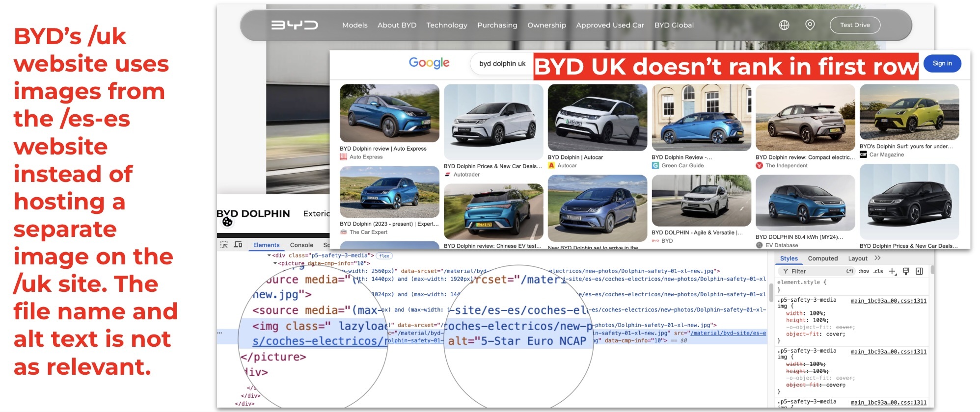Screen dimensions: 980x412
Task: Toggle the regex filter icon in Styles filter
Action: click(849, 271)
